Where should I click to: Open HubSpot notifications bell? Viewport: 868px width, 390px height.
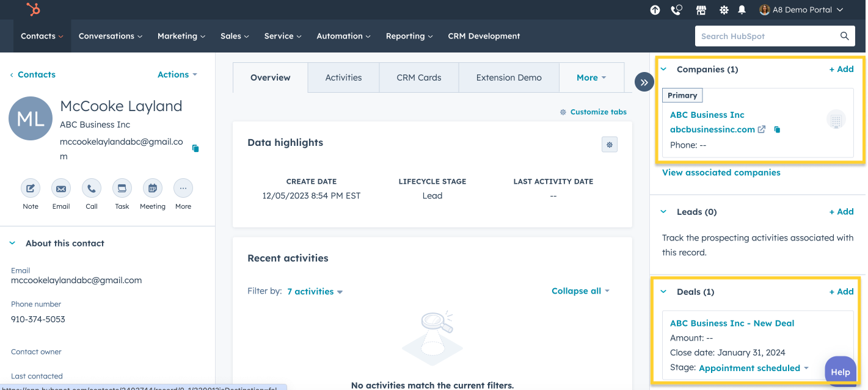pos(741,10)
